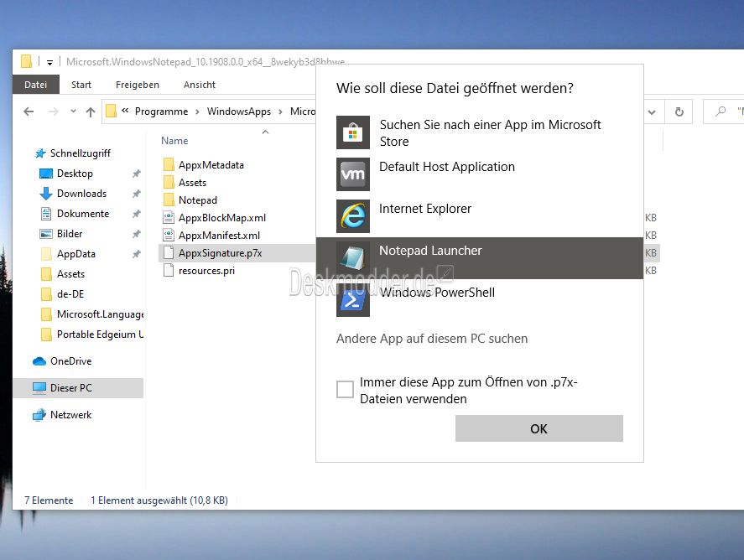This screenshot has height=560, width=744.
Task: Navigate to Programme in the address bar
Action: coord(161,111)
